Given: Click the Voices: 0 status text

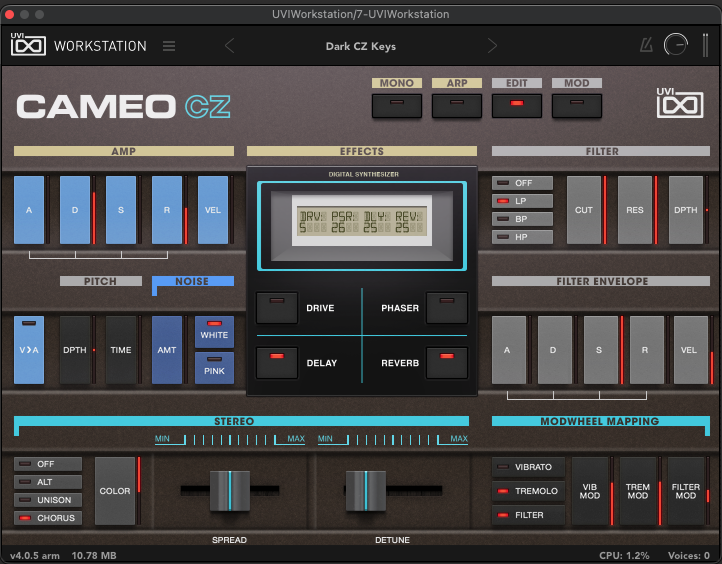Looking at the screenshot, I should (x=689, y=556).
